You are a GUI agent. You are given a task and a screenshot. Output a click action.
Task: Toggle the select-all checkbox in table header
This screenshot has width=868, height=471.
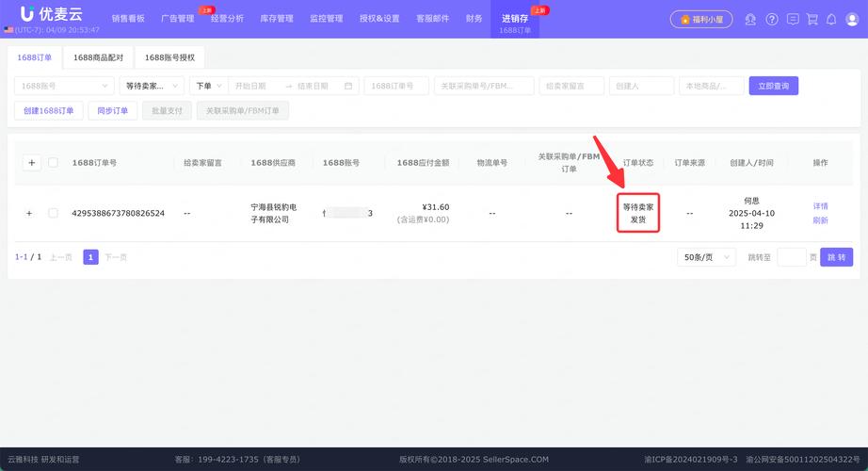click(53, 162)
